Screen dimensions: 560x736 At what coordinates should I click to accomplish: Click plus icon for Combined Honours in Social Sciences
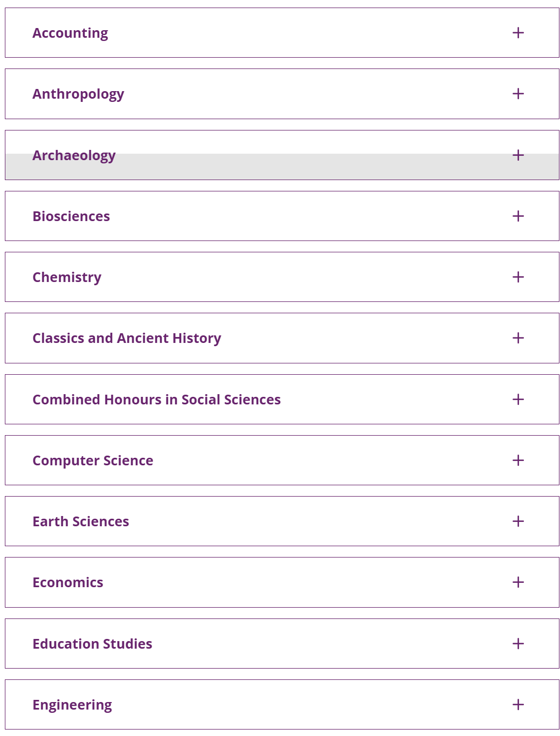tap(518, 400)
